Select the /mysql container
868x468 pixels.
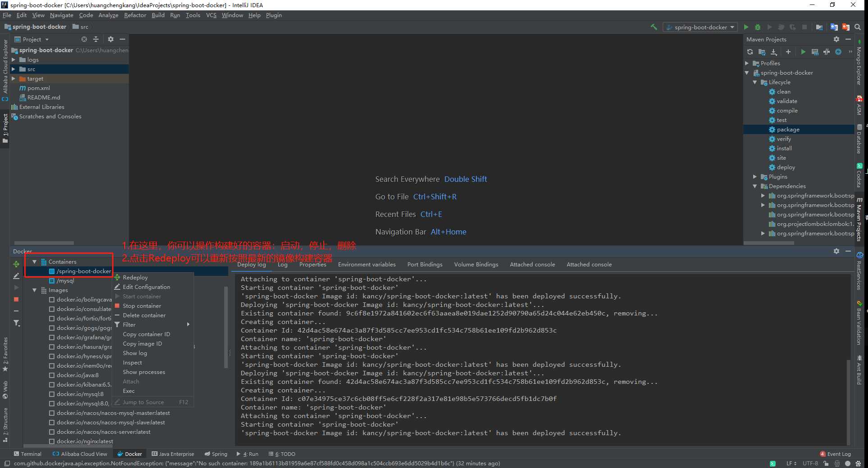pyautogui.click(x=65, y=281)
